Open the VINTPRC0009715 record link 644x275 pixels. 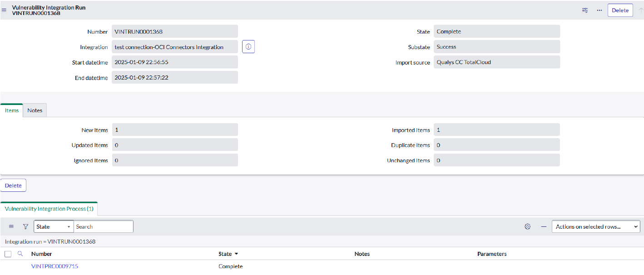(x=54, y=266)
